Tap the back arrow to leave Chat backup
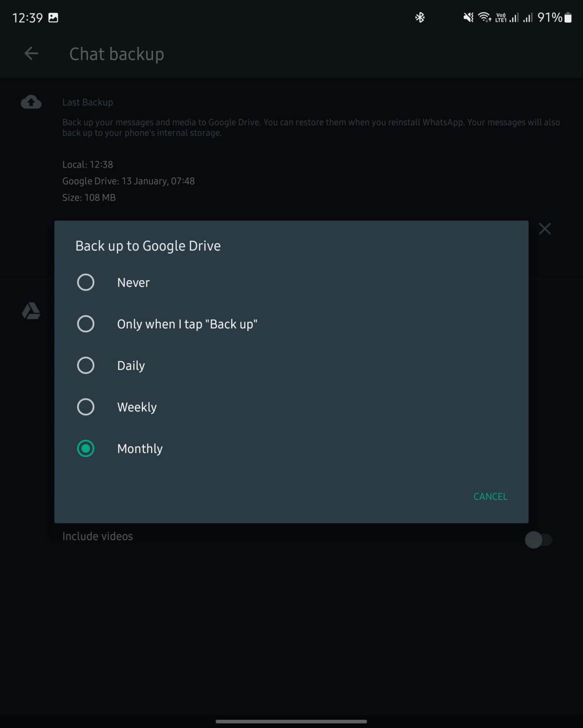 point(31,53)
